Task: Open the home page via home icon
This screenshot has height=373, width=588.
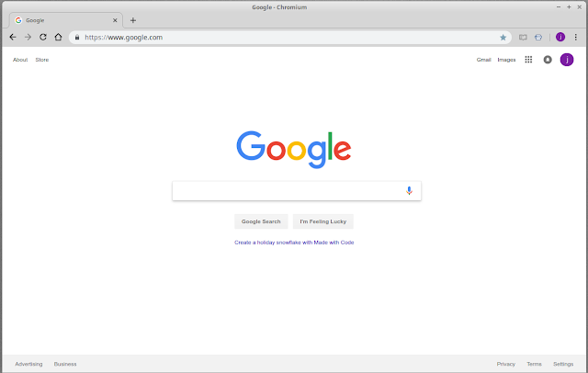Action: pos(58,37)
